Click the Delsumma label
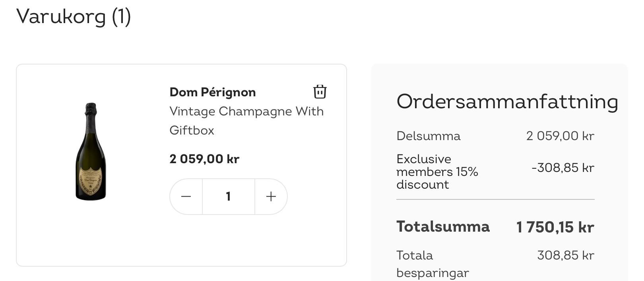 (x=428, y=136)
